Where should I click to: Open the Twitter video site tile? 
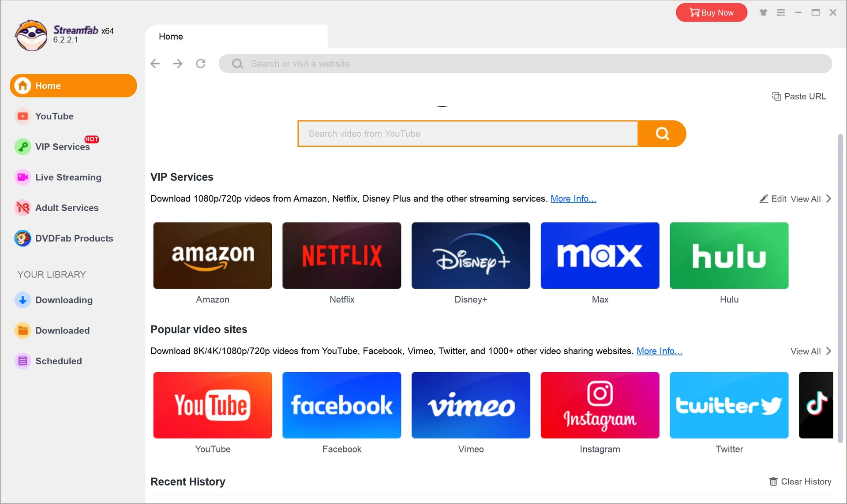point(729,405)
